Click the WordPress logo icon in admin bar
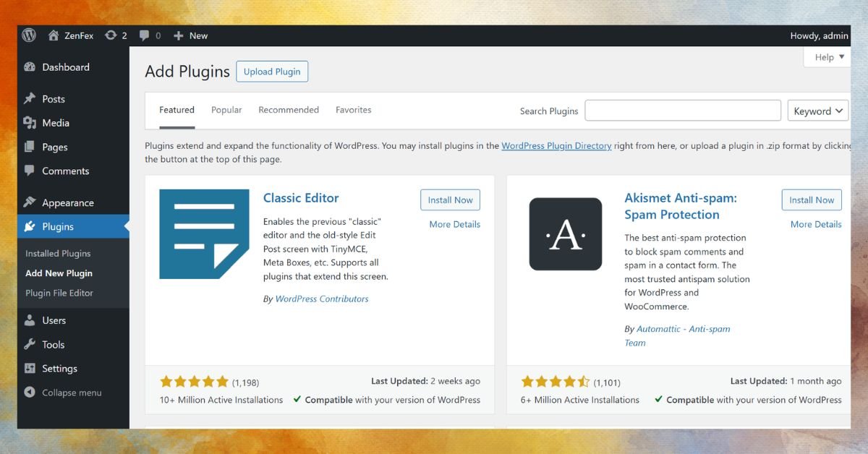 [x=29, y=35]
